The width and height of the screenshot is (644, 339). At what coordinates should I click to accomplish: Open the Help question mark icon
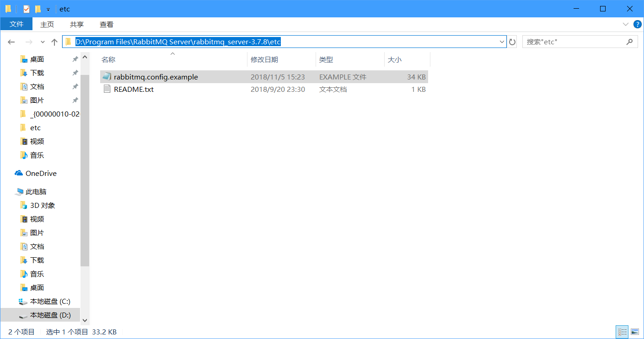[x=637, y=24]
